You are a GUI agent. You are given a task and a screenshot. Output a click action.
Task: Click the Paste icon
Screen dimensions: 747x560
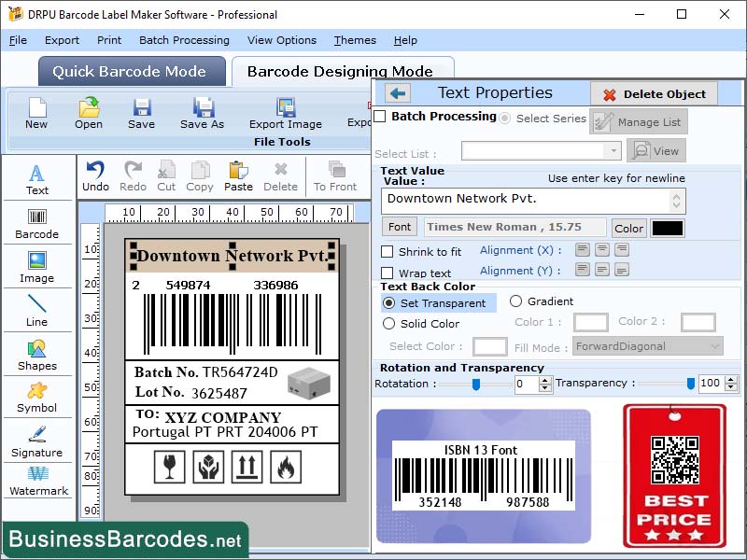click(x=238, y=173)
